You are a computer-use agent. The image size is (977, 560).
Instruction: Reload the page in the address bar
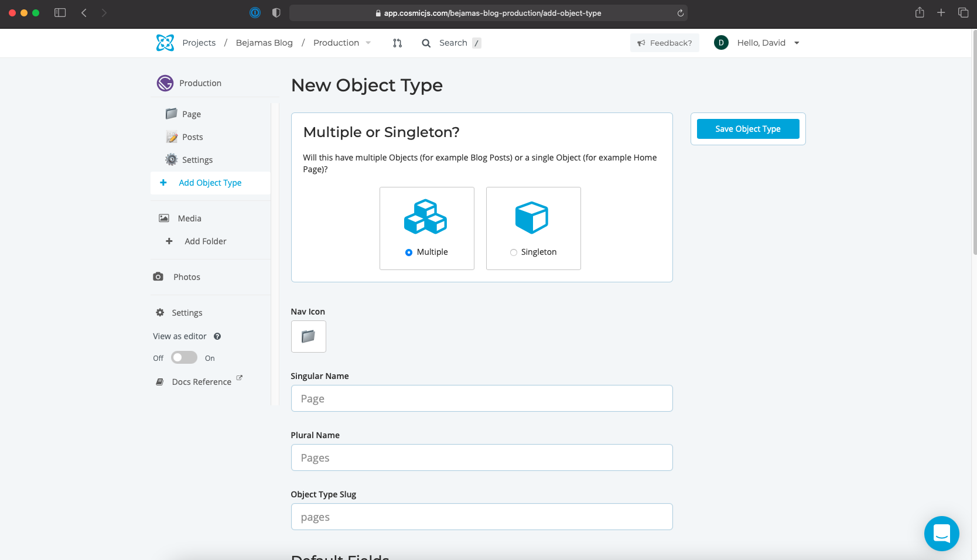680,13
